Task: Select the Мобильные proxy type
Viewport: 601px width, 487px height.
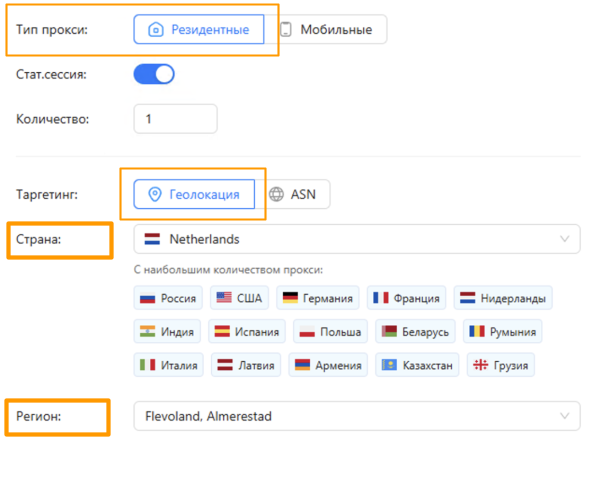Action: (x=329, y=30)
